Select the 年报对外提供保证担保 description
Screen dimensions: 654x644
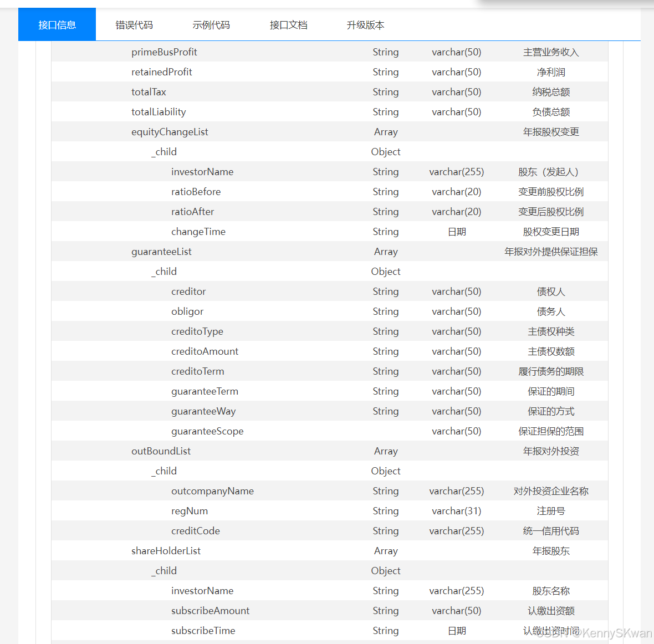pyautogui.click(x=550, y=252)
